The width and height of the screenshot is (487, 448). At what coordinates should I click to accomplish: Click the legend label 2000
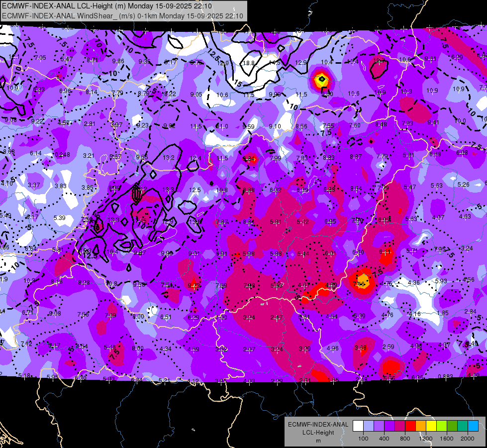click(468, 439)
